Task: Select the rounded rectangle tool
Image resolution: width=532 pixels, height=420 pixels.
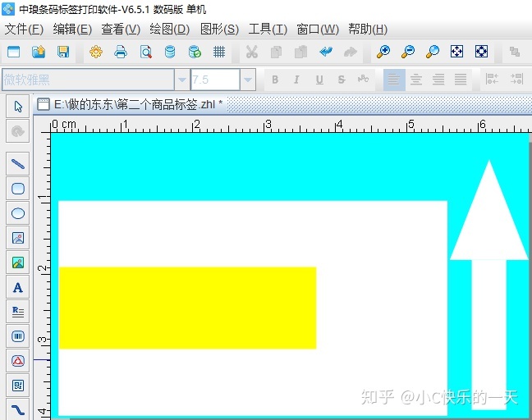Action: pyautogui.click(x=17, y=189)
